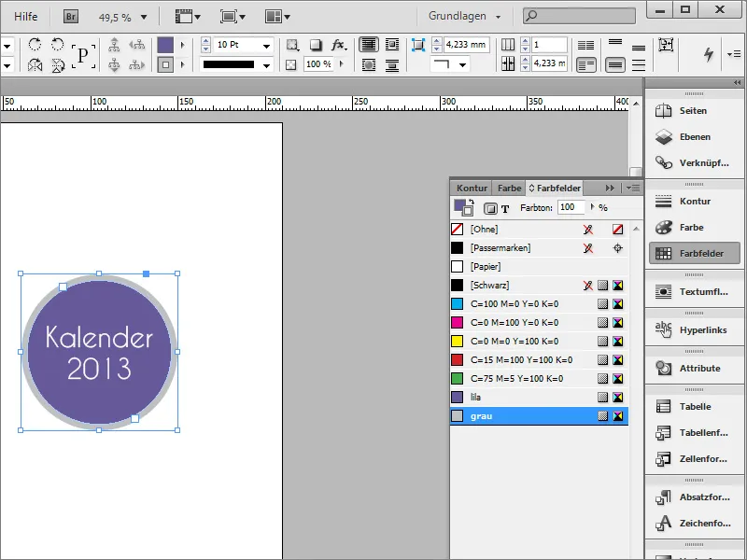
Task: Open the Textumfl... panel in the dock
Action: coord(694,292)
